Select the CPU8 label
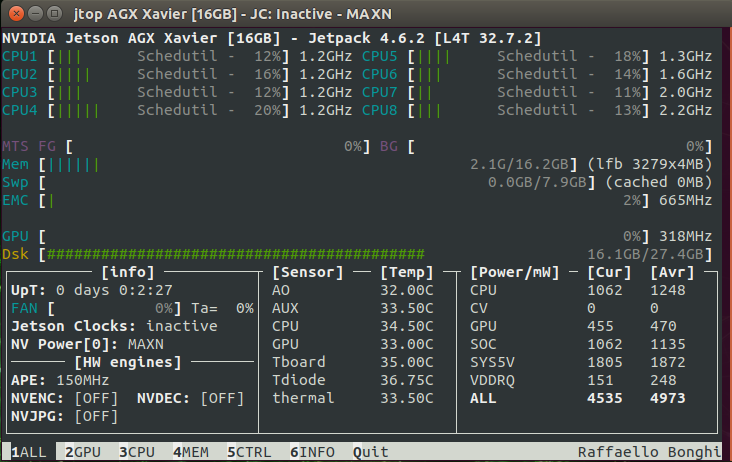Image resolution: width=732 pixels, height=462 pixels. point(380,111)
